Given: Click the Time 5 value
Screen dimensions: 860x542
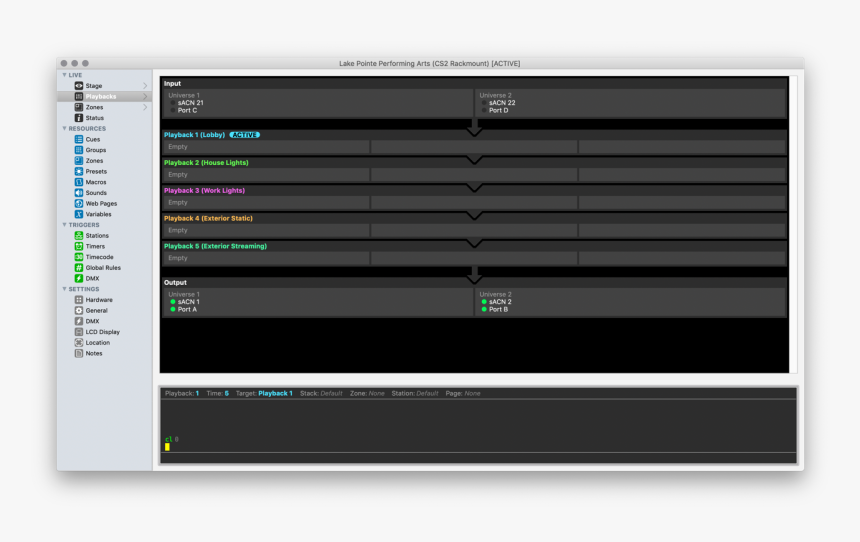Looking at the screenshot, I should (227, 393).
